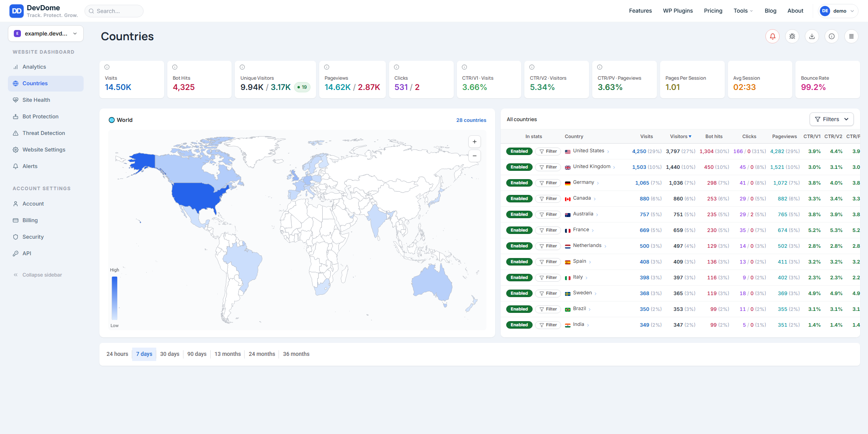Viewport: 868px width, 434px height.
Task: Open the Pricing nav link
Action: tap(713, 11)
